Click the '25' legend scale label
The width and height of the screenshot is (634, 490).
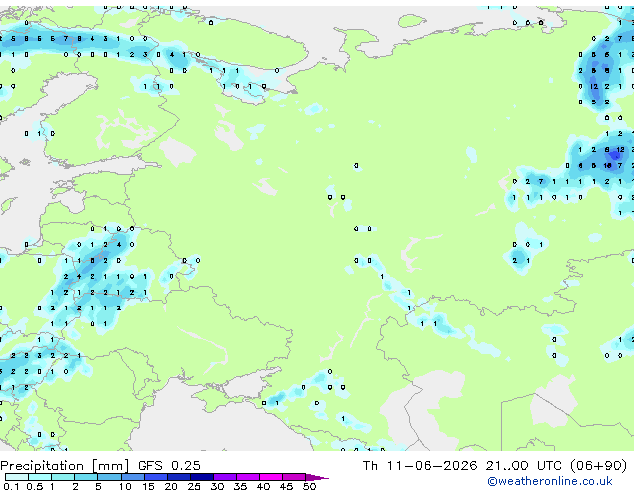tap(194, 486)
